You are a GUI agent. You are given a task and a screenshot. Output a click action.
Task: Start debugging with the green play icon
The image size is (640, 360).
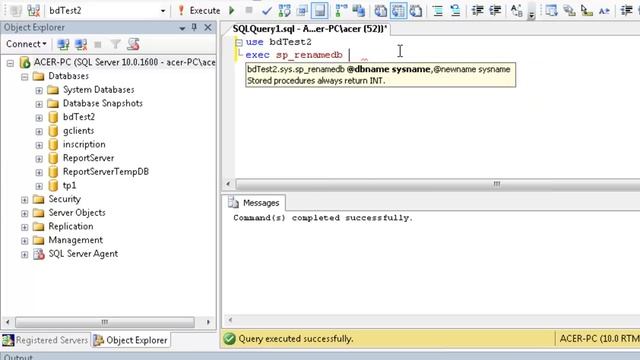click(232, 10)
